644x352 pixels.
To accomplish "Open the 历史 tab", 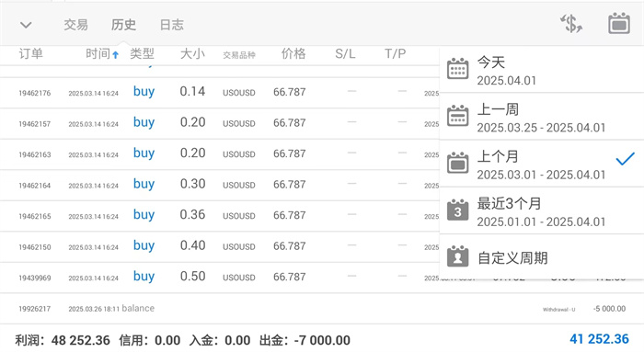I will [123, 25].
